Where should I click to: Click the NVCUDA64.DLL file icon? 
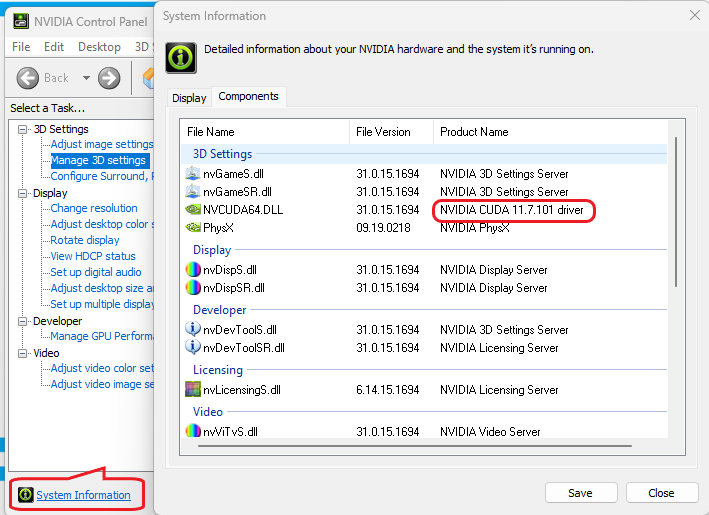point(194,210)
